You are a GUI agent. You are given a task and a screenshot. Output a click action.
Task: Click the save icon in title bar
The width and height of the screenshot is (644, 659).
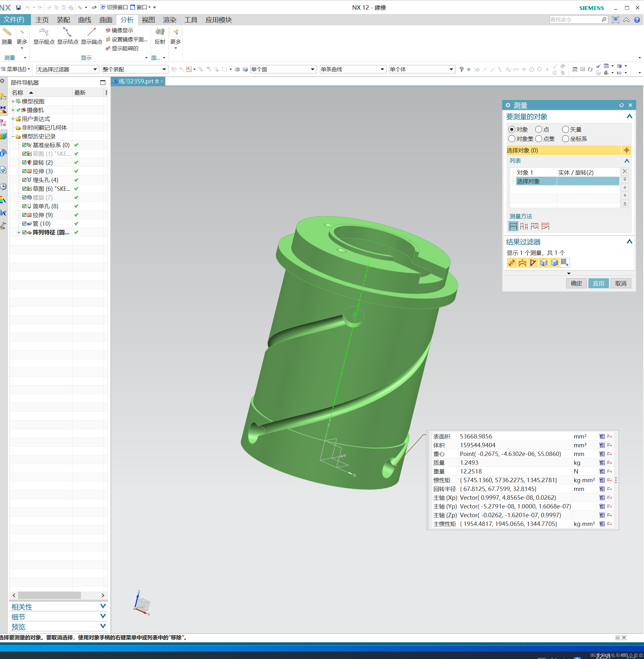(19, 7)
